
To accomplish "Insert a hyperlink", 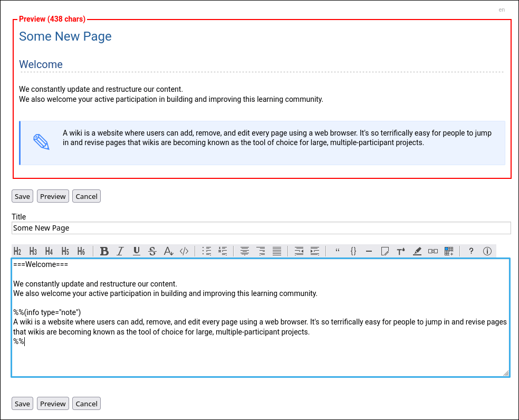I will coord(433,251).
